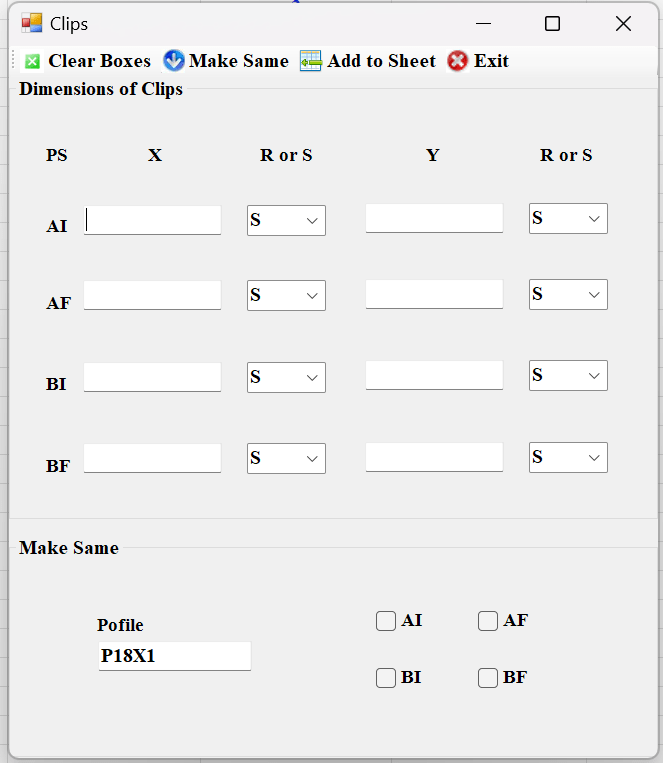Expand the BF row Y R or S dropdown
Viewport: 663px width, 763px height.
(x=568, y=457)
